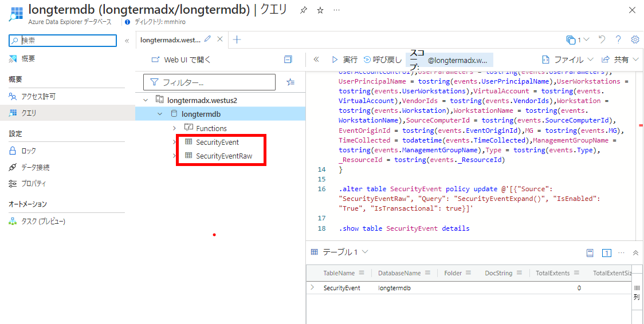This screenshot has height=324, width=644.
Task: Click the longtermdb result cell
Action: (x=394, y=288)
